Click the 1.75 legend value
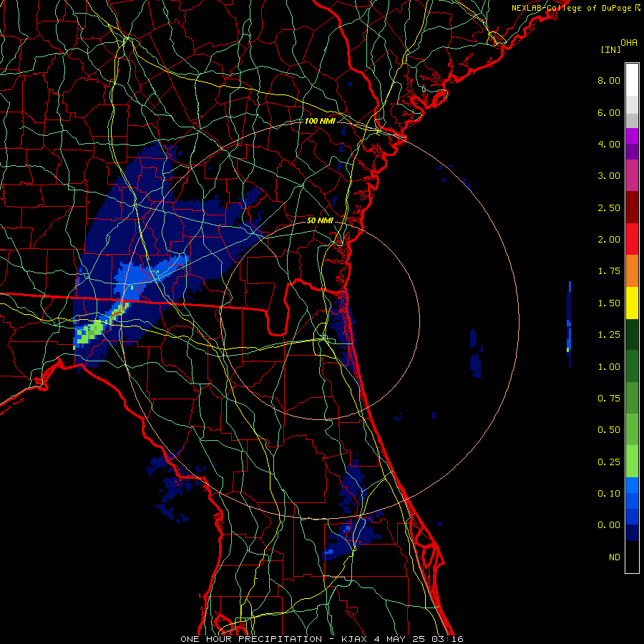Screen dimensions: 644x644 pyautogui.click(x=609, y=271)
